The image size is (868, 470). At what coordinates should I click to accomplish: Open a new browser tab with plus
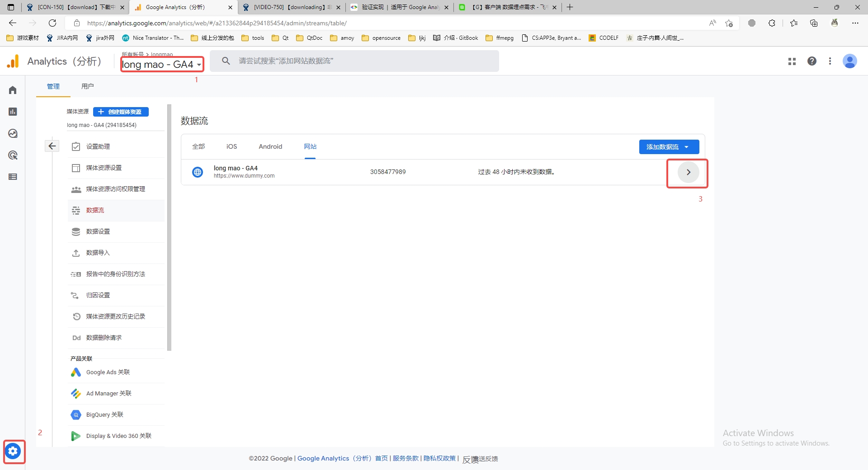(570, 7)
